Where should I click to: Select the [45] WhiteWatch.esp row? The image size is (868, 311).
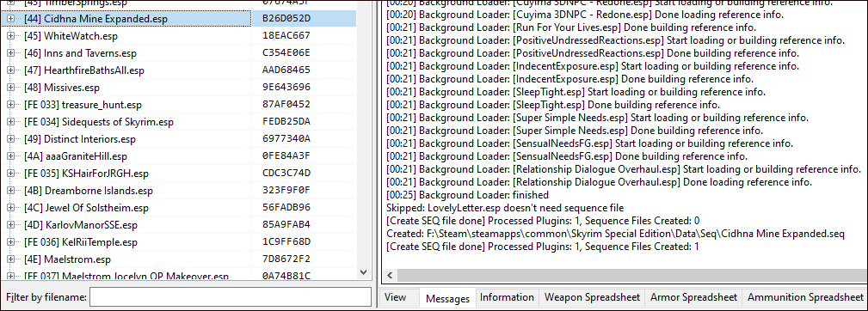pos(179,36)
